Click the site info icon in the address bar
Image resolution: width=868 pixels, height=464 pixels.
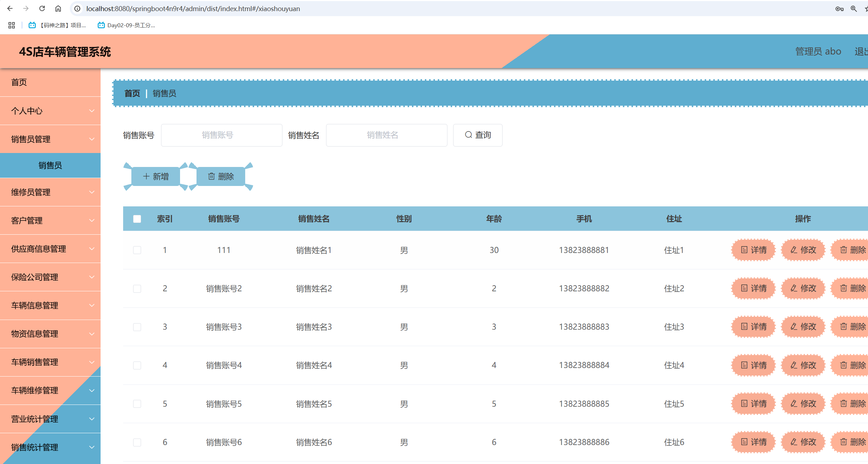(x=77, y=8)
